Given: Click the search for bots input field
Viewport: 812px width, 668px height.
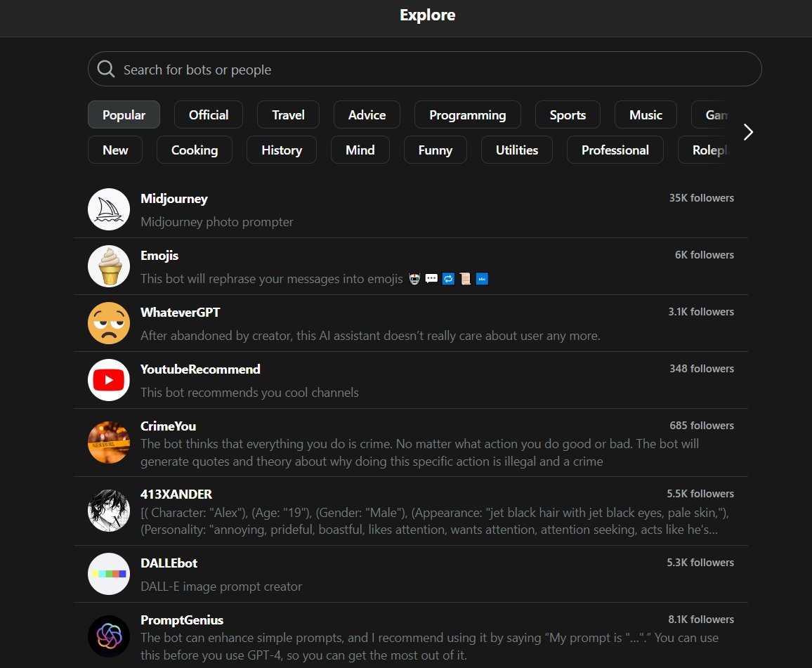Looking at the screenshot, I should tap(351, 69).
